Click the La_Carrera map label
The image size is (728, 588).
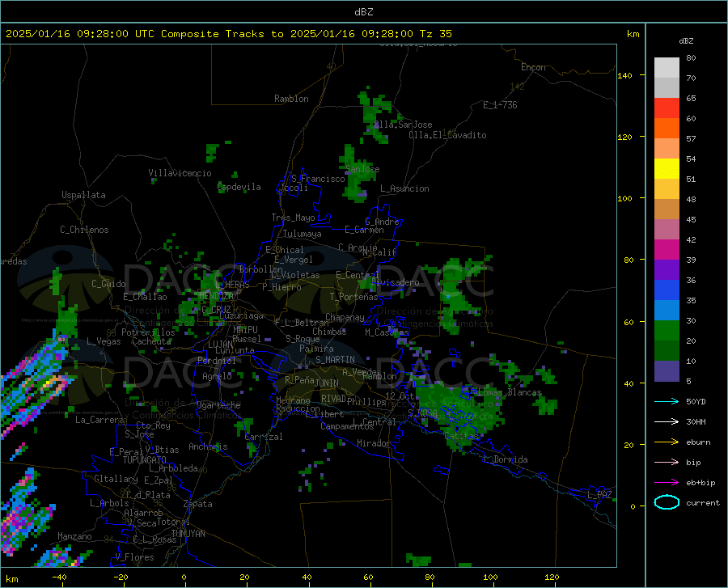pos(99,420)
